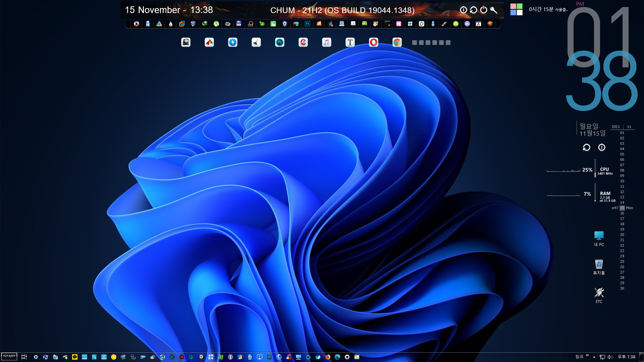Select day 30 in calendar list
The image size is (644, 362).
(622, 288)
